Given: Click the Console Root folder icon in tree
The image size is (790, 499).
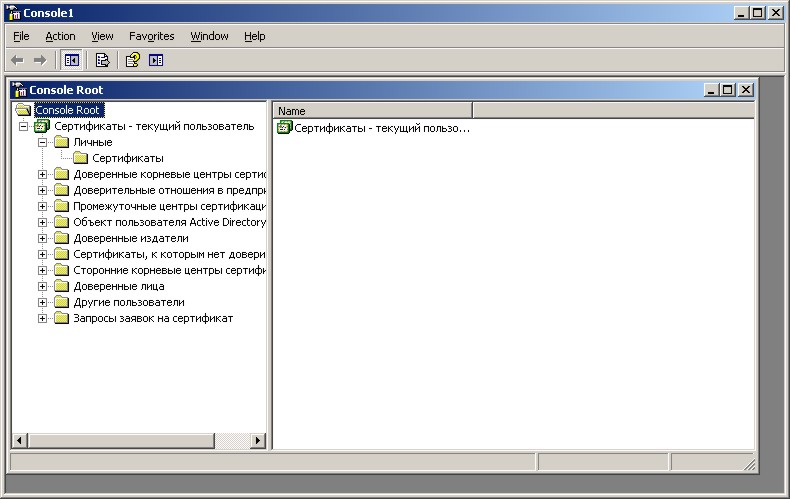Looking at the screenshot, I should pyautogui.click(x=23, y=110).
